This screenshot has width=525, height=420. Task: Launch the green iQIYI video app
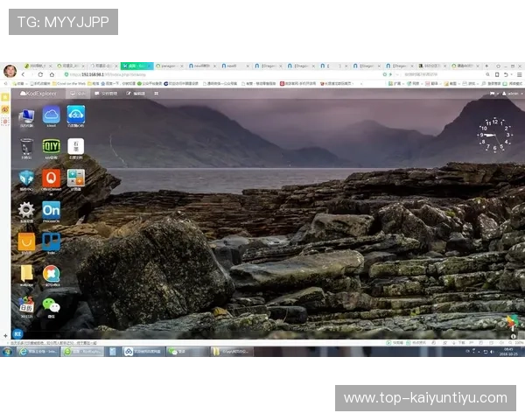coord(51,146)
